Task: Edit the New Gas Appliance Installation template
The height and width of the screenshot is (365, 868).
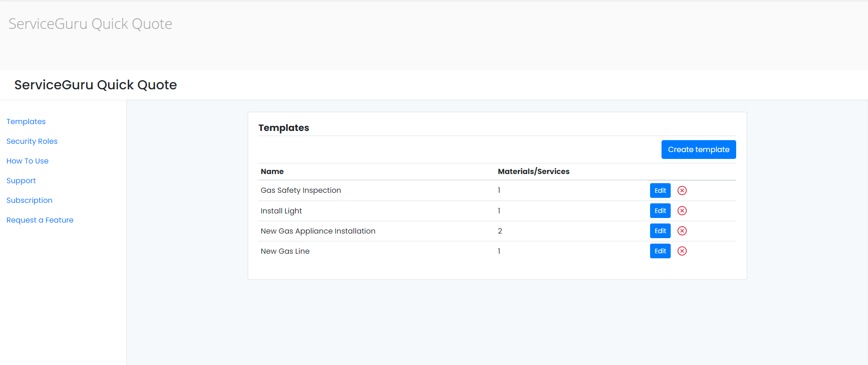Action: click(x=660, y=231)
